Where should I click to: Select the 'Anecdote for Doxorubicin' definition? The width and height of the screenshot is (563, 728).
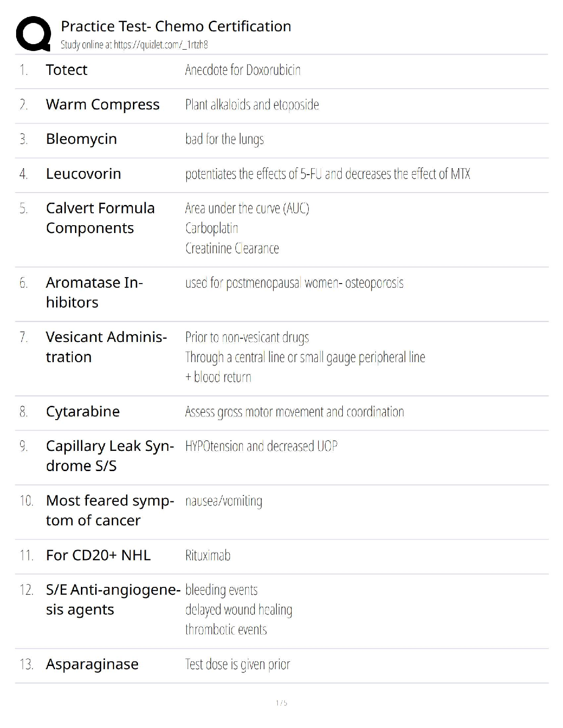(242, 70)
